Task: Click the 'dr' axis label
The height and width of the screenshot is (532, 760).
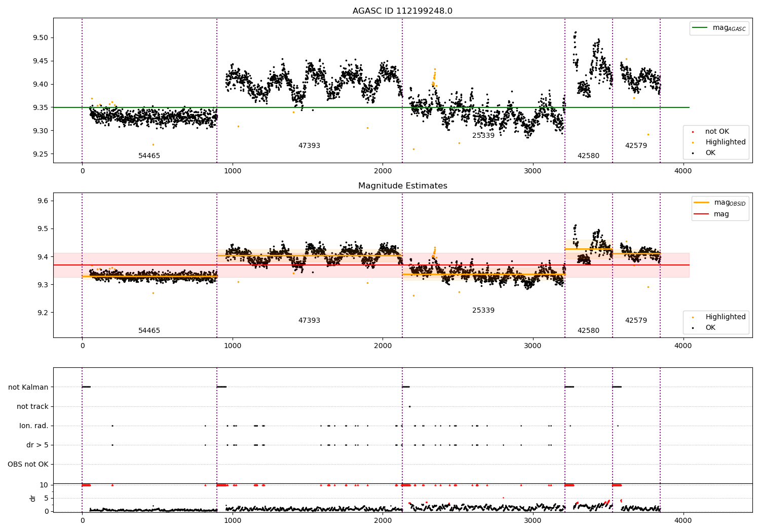Action: coord(33,498)
